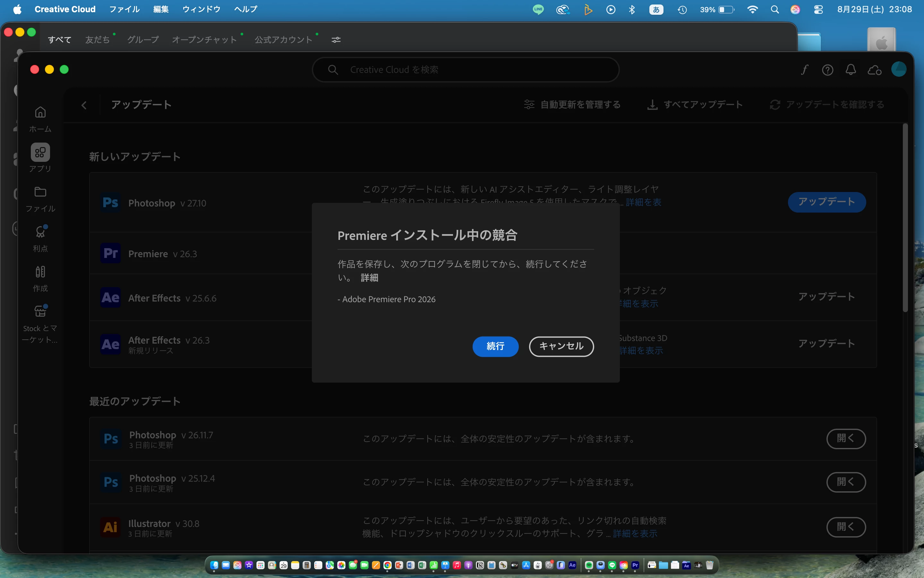Click the Photoshop v 27.10 app icon
The image size is (924, 578).
110,202
